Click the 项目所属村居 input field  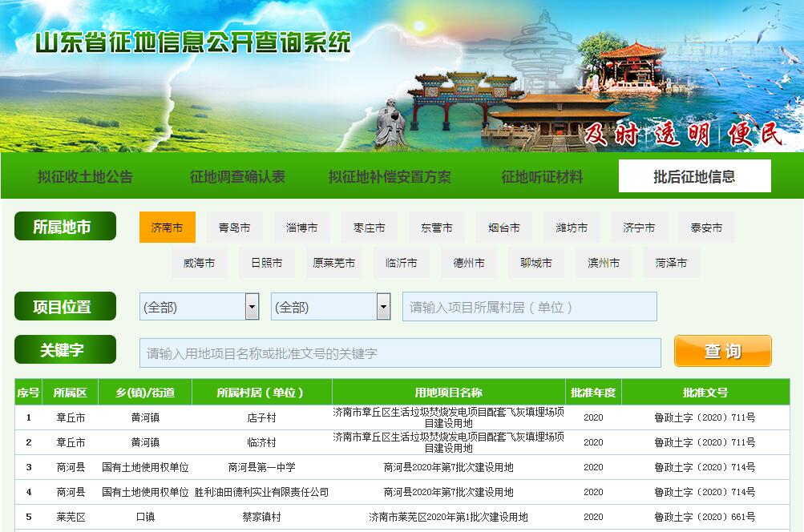coord(529,307)
